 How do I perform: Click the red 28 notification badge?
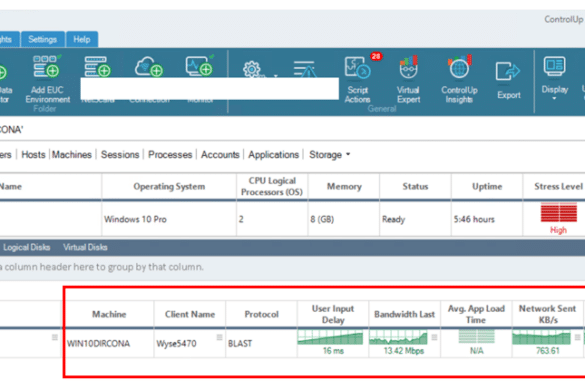click(376, 56)
